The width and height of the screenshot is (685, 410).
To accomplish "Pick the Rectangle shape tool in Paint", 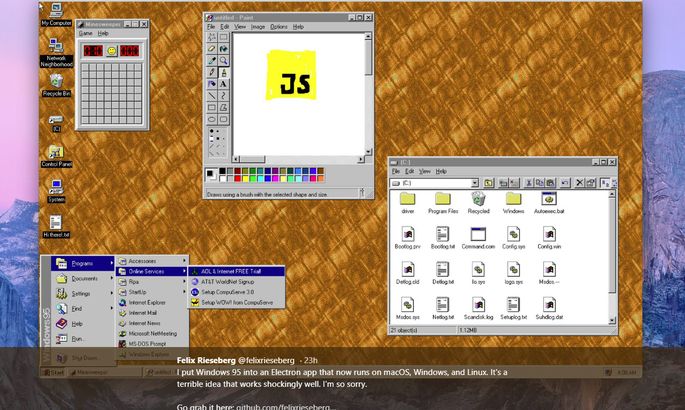I will pos(212,107).
